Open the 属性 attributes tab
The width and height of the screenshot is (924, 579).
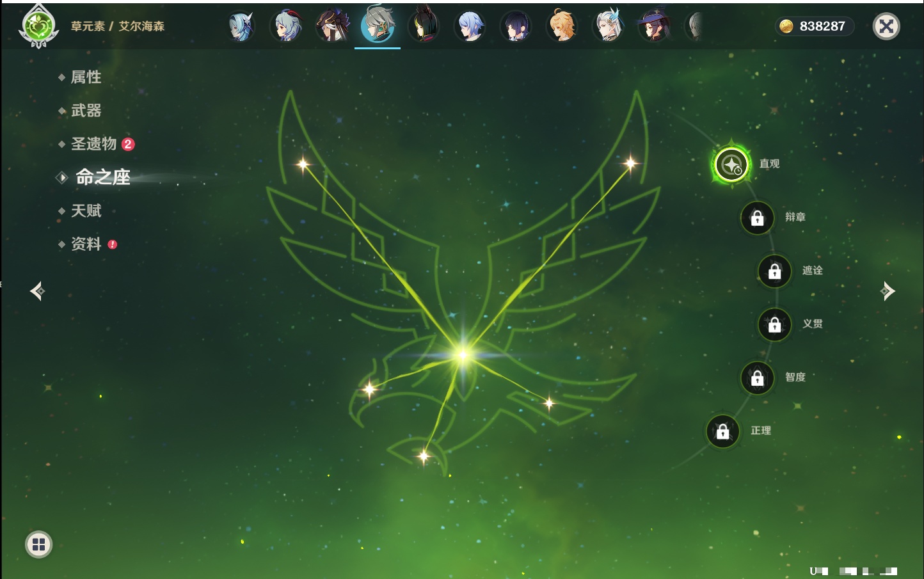pyautogui.click(x=86, y=77)
